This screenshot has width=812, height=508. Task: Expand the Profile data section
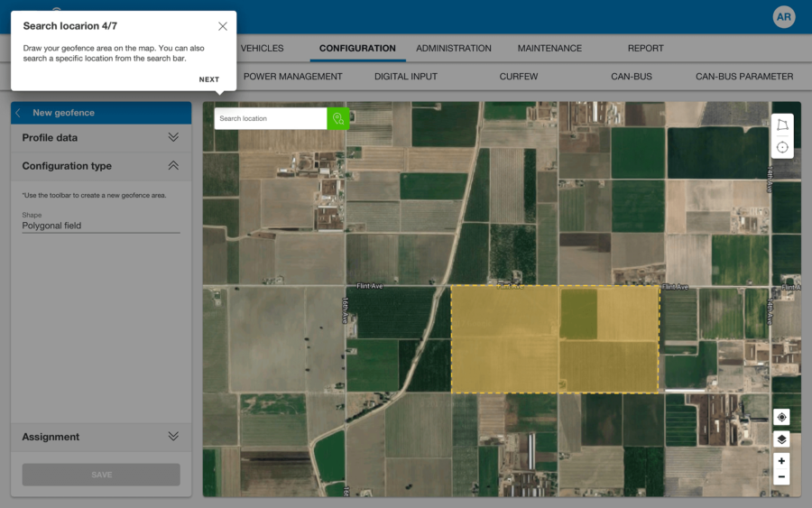pos(101,138)
